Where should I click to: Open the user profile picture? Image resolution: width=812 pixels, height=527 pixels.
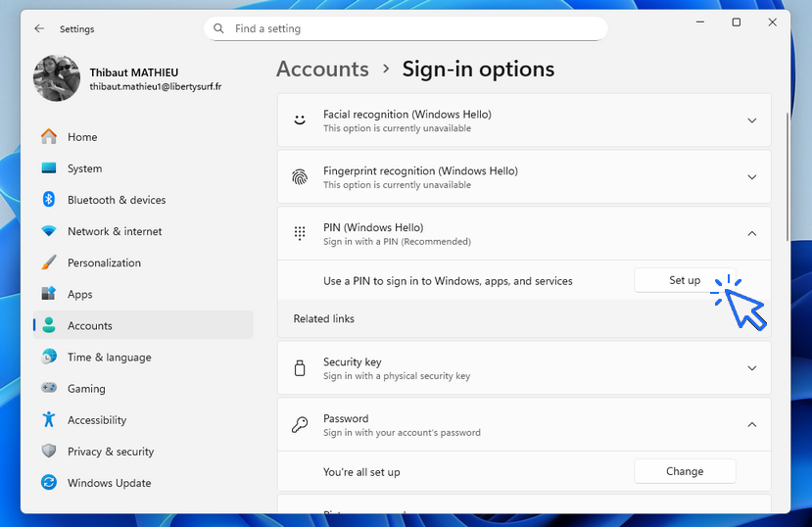click(57, 78)
